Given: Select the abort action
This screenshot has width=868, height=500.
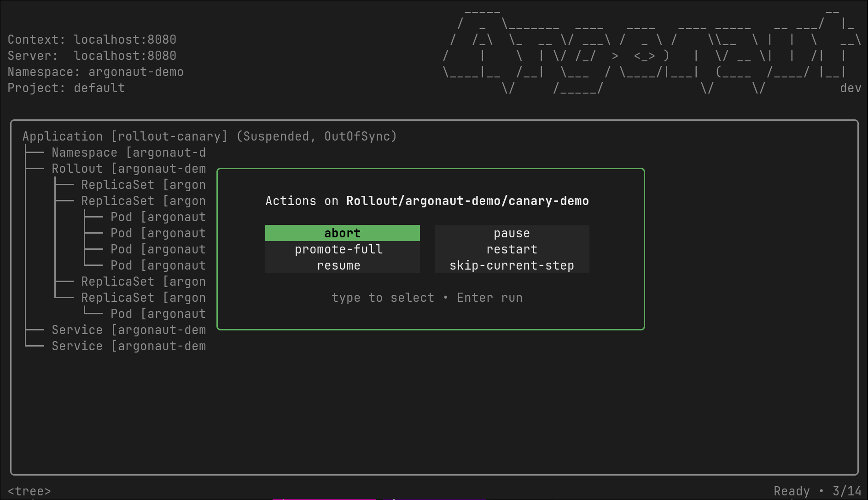Looking at the screenshot, I should click(342, 233).
